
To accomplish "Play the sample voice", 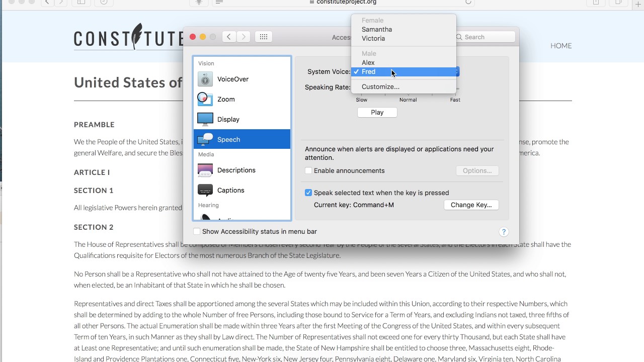I will tap(377, 113).
